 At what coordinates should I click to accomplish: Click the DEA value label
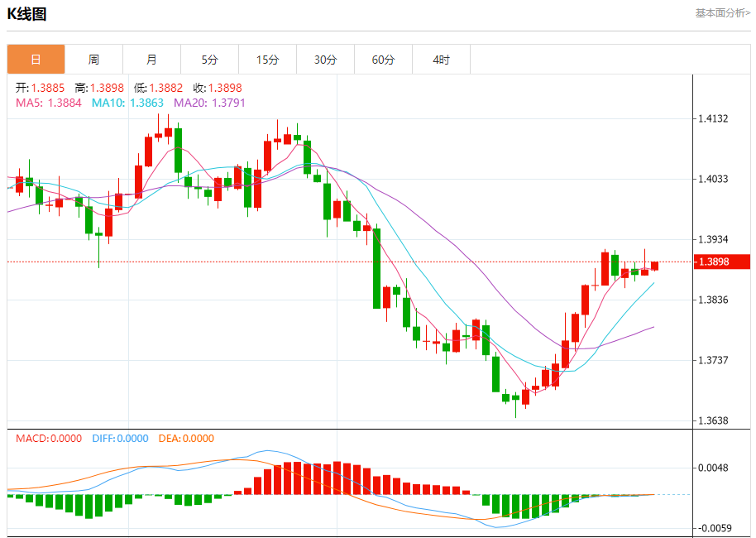pyautogui.click(x=186, y=439)
